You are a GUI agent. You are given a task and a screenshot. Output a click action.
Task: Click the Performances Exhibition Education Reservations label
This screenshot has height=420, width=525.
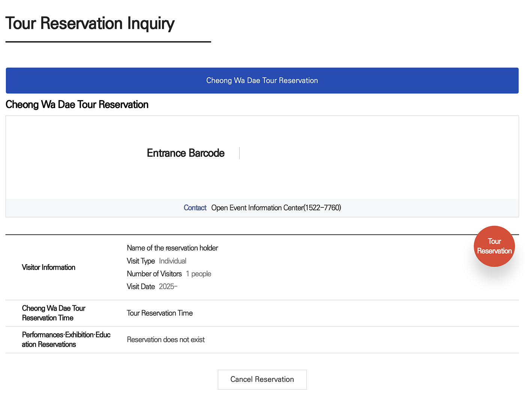click(66, 339)
